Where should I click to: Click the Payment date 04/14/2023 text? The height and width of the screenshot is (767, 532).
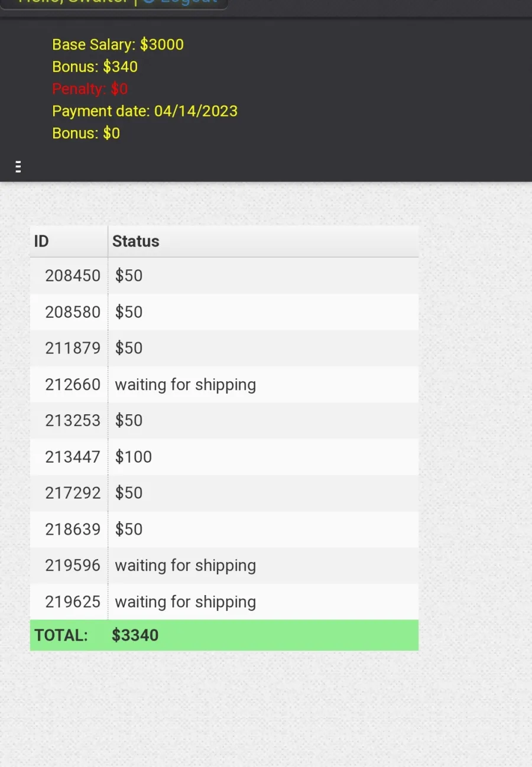point(145,111)
